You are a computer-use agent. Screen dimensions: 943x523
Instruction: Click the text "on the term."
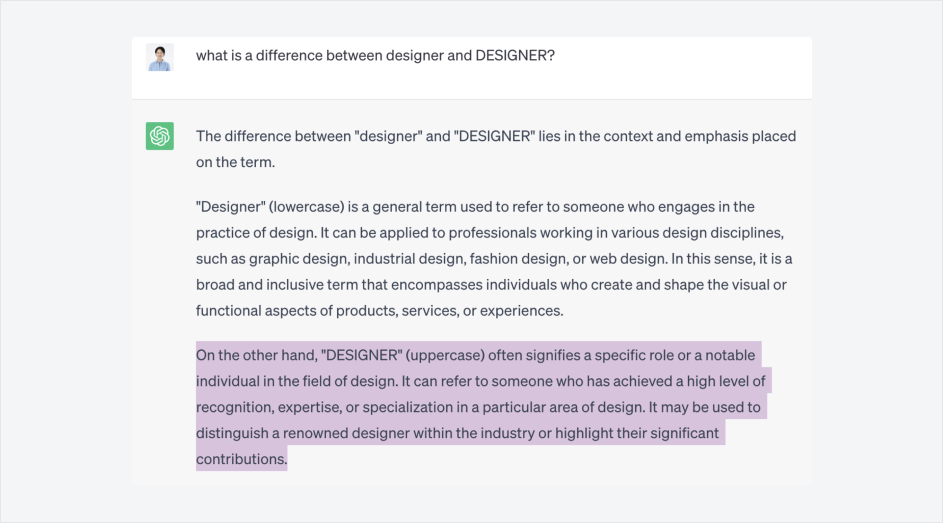pyautogui.click(x=235, y=162)
